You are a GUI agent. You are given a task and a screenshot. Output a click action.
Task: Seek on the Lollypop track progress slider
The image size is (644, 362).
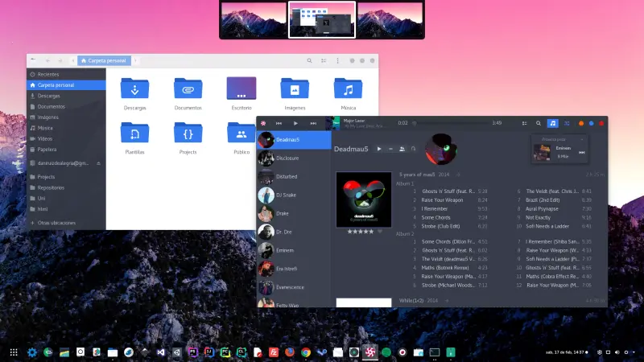pyautogui.click(x=451, y=123)
